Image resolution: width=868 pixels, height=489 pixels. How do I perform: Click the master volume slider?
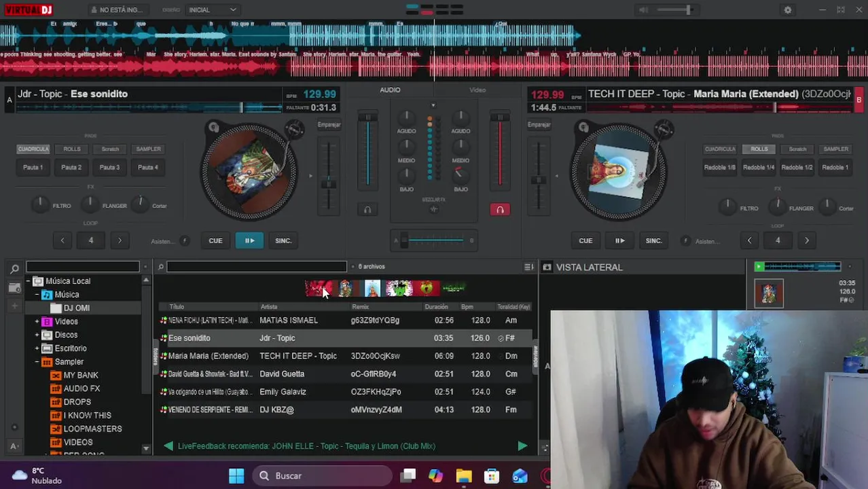[x=676, y=10]
